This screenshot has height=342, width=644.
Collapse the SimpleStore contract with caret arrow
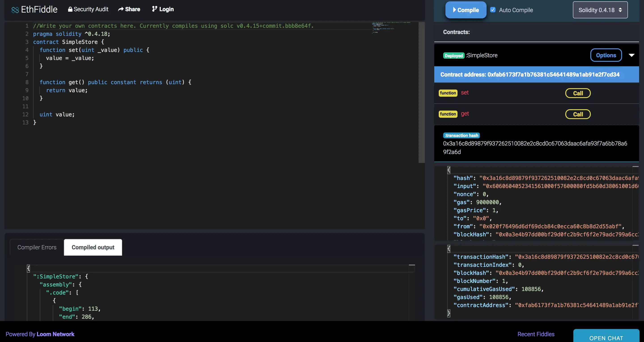coord(631,55)
